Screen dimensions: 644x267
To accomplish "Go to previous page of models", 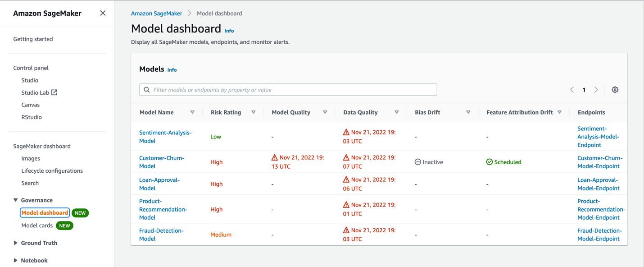I will 572,90.
